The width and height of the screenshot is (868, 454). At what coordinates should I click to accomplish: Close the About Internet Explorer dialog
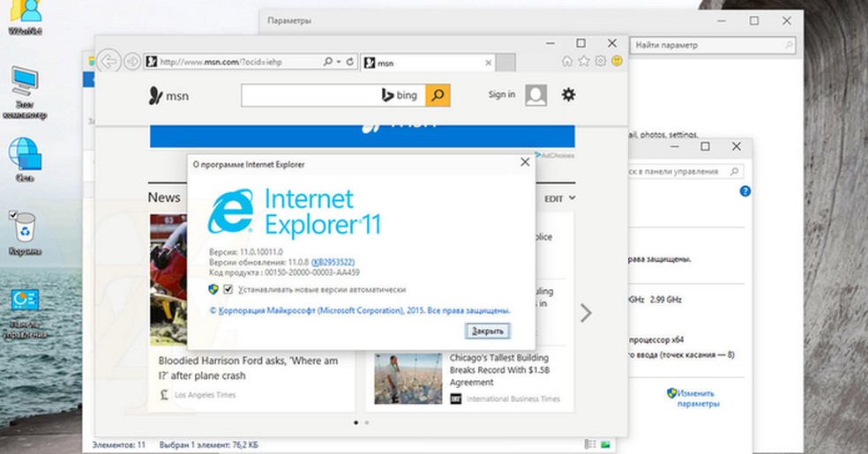[525, 162]
